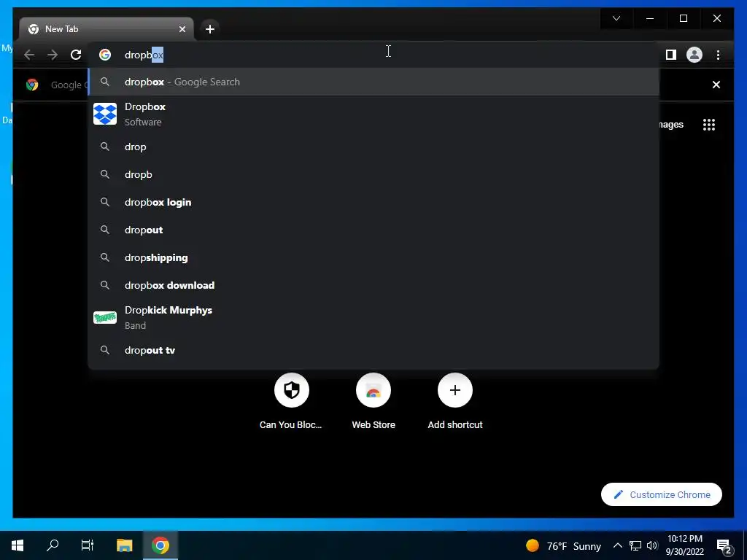
Task: Open the Can You Block shortcut
Action: [x=291, y=402]
